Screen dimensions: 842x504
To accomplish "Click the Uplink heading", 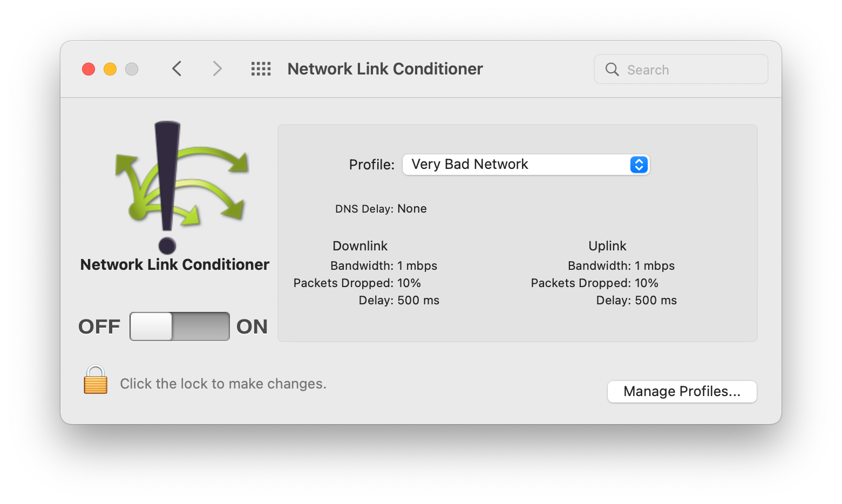I will (x=607, y=246).
